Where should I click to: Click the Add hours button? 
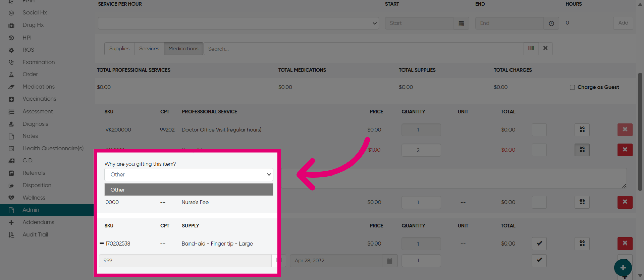pos(623,23)
